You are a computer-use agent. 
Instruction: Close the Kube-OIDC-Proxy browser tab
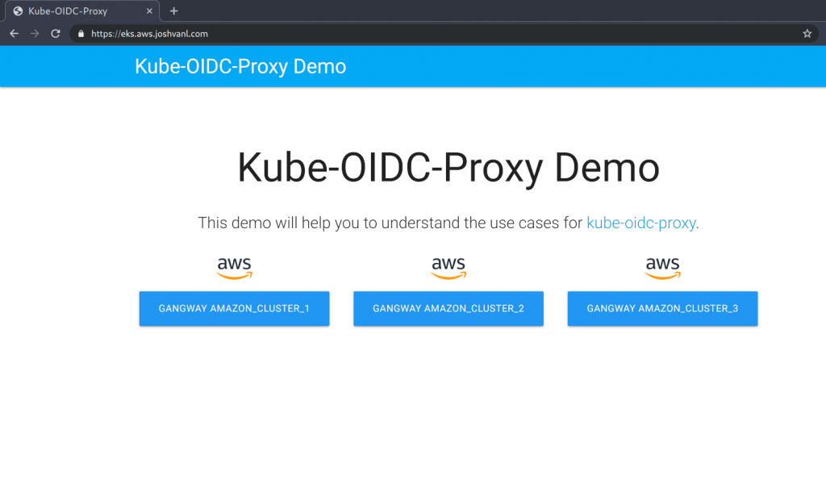[x=149, y=11]
